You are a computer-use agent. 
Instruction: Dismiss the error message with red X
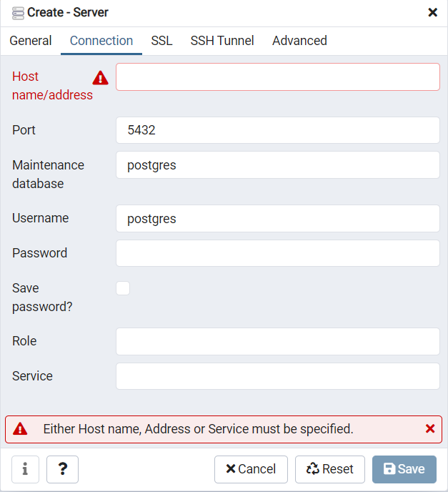click(430, 428)
